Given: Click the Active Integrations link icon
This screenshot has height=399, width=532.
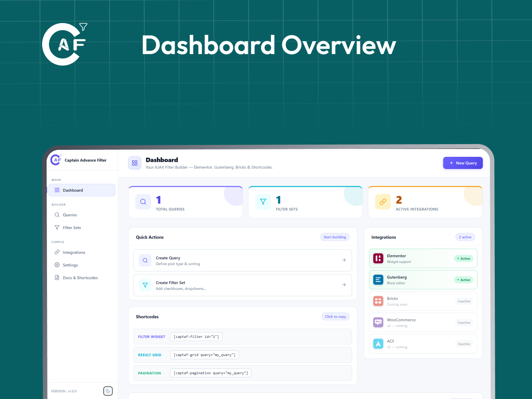Looking at the screenshot, I should point(383,202).
